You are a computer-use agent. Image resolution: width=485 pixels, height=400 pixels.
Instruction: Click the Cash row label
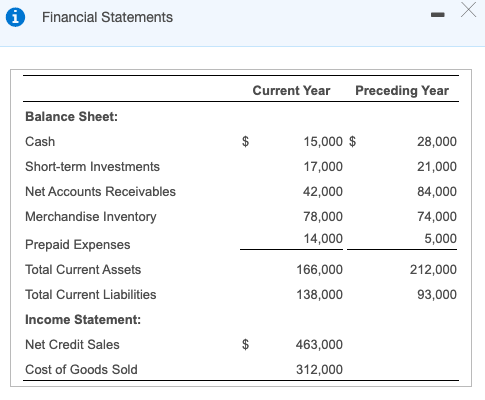(x=40, y=141)
